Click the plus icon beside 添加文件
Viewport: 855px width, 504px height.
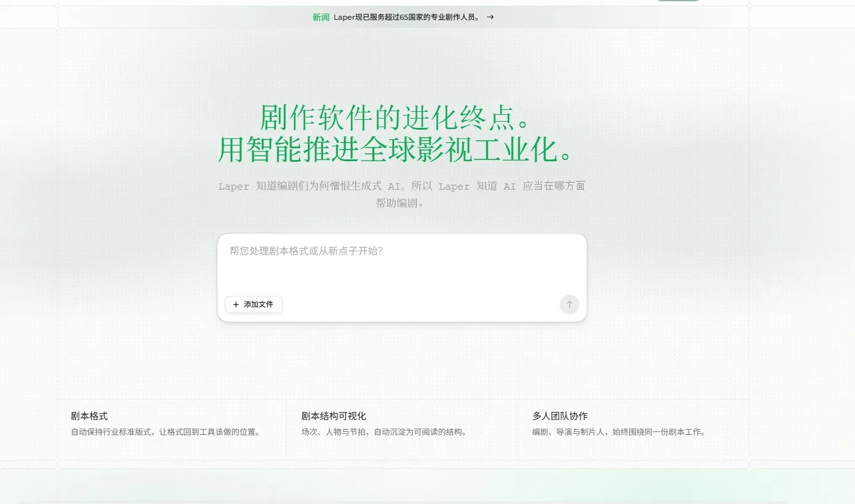[x=236, y=304]
